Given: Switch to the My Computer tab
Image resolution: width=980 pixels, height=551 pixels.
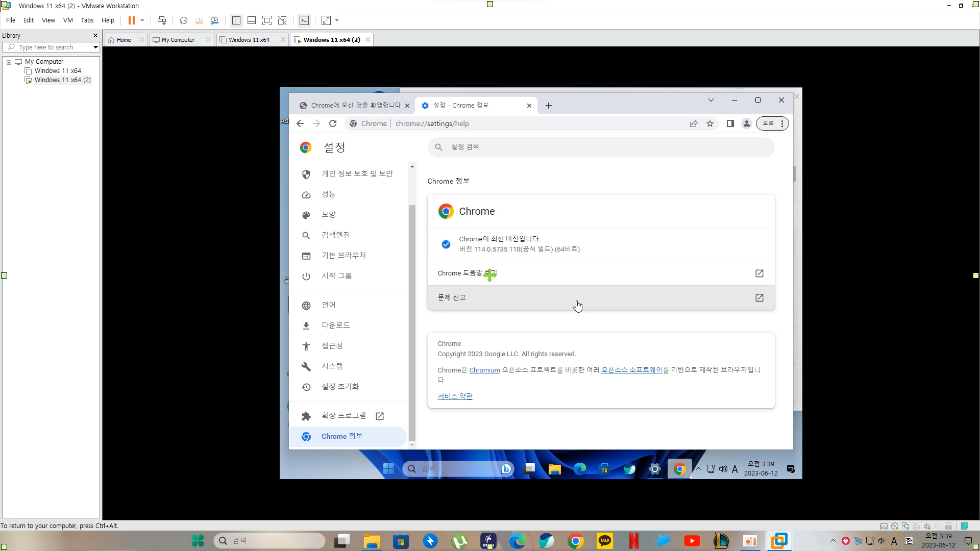Looking at the screenshot, I should coord(178,40).
